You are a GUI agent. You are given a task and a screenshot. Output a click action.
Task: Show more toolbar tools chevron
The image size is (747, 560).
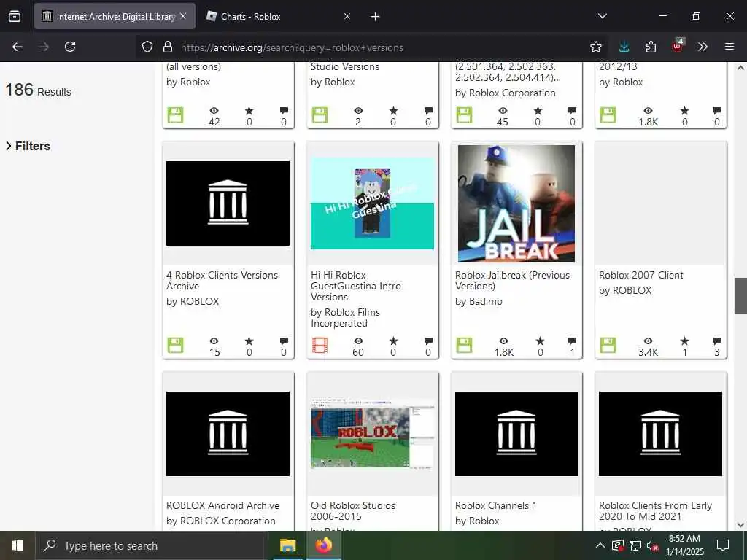703,47
